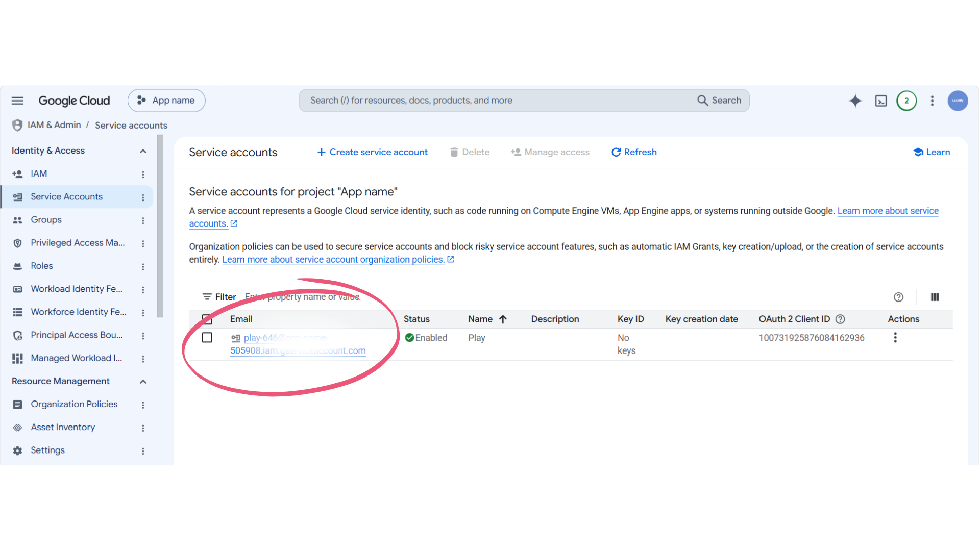Open Actions menu for Play account
Image resolution: width=980 pixels, height=551 pixels.
tap(895, 338)
